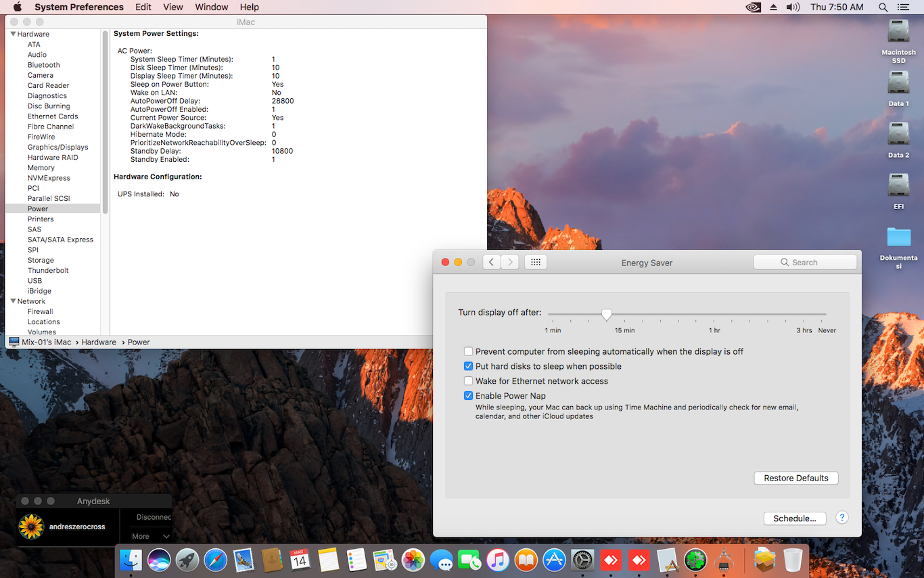Viewport: 924px width, 578px height.
Task: Select USB in the hardware list
Action: (34, 280)
